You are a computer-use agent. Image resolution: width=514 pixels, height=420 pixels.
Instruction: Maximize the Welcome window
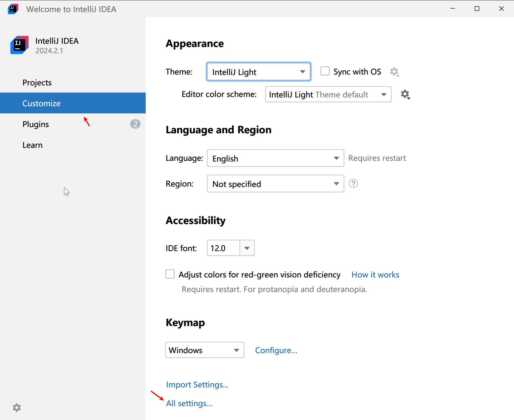(x=477, y=9)
